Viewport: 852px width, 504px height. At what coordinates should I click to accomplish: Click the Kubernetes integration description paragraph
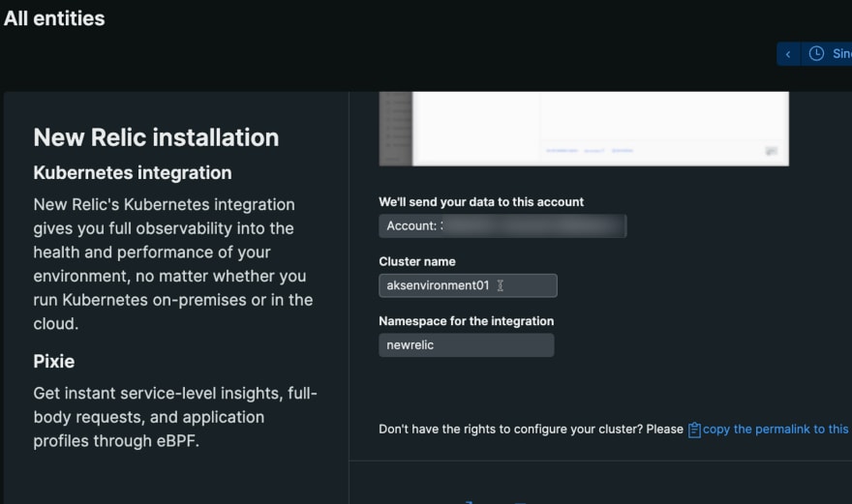coord(172,264)
